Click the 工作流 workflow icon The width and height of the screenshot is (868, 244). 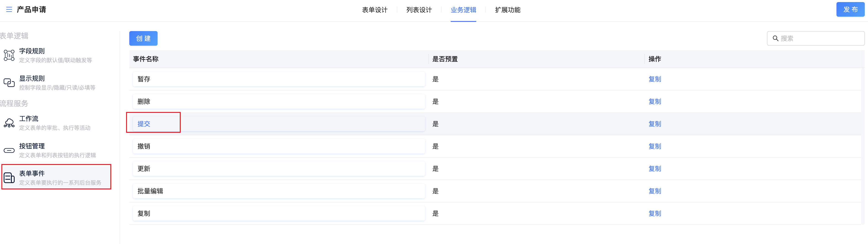9,123
